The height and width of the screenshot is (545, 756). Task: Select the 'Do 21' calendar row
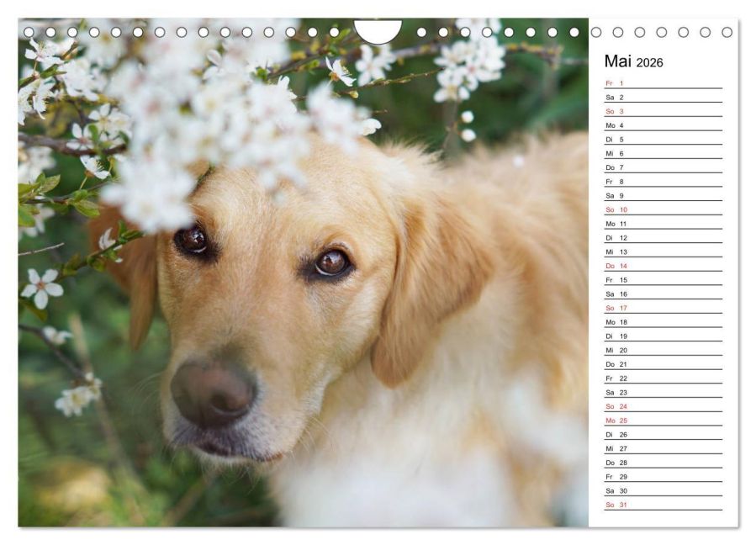(663, 363)
